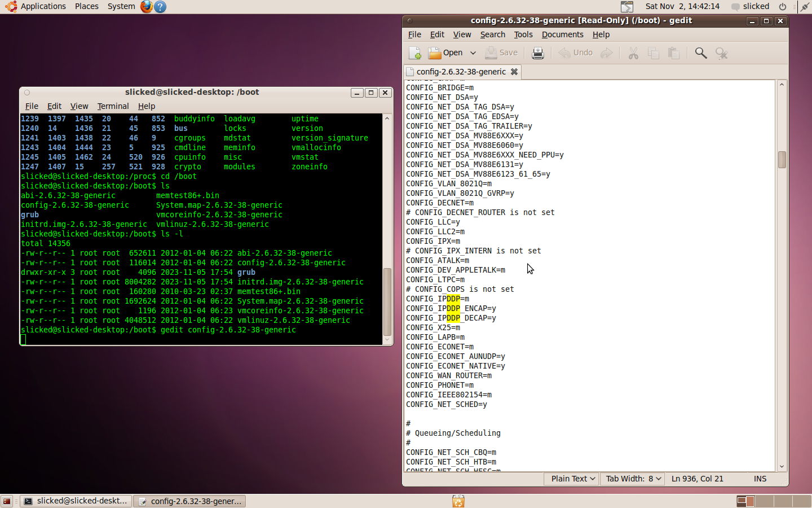
Task: Click the INS indicator in gedit status bar
Action: 760,479
